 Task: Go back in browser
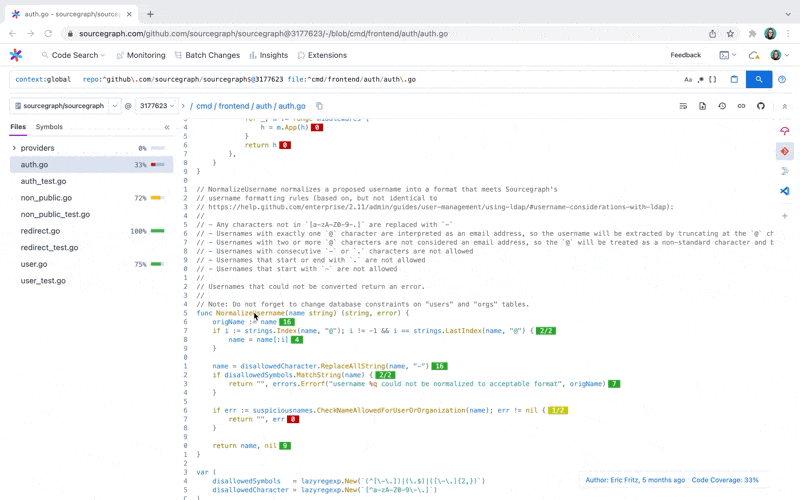pos(13,34)
